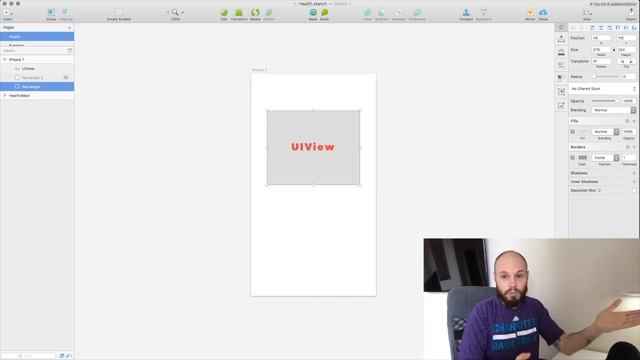This screenshot has width=640, height=360.
Task: Click the Scale toolbar icon
Action: coord(324,12)
